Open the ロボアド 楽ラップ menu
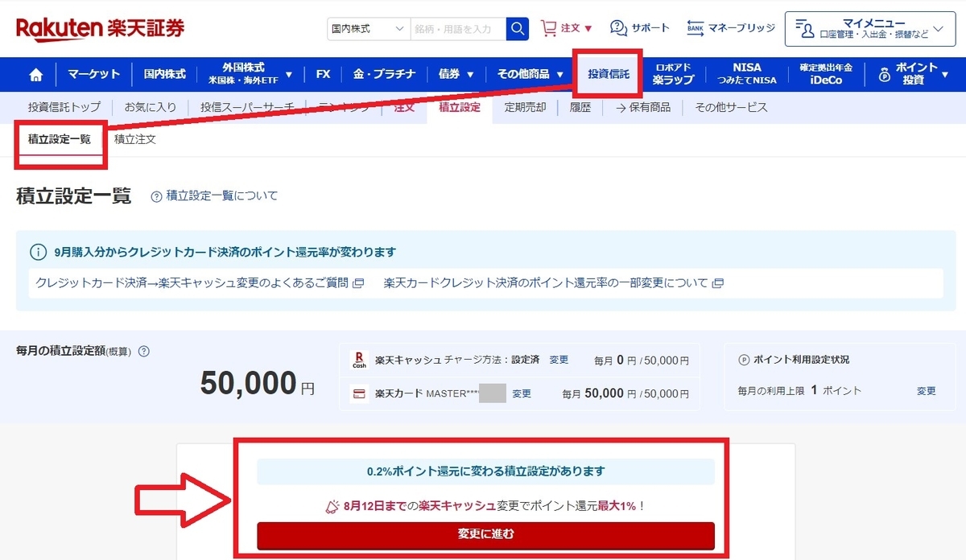Viewport: 966px width, 560px height. pos(673,74)
